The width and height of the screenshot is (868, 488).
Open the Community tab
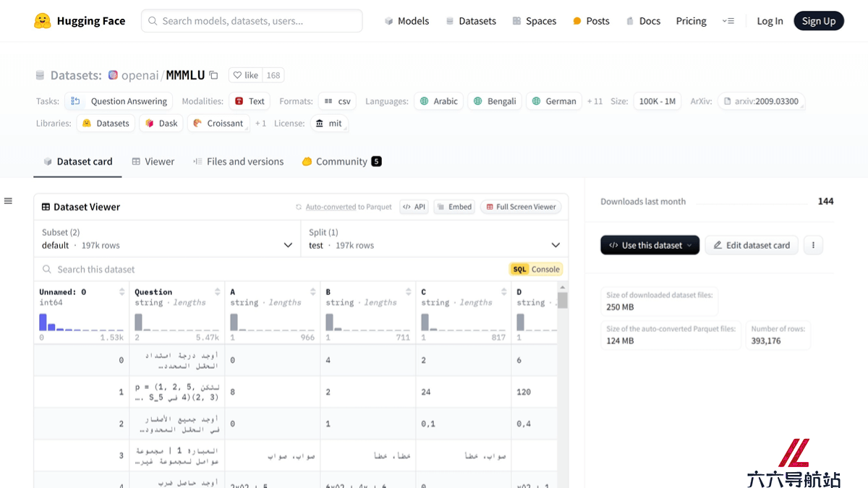(341, 161)
